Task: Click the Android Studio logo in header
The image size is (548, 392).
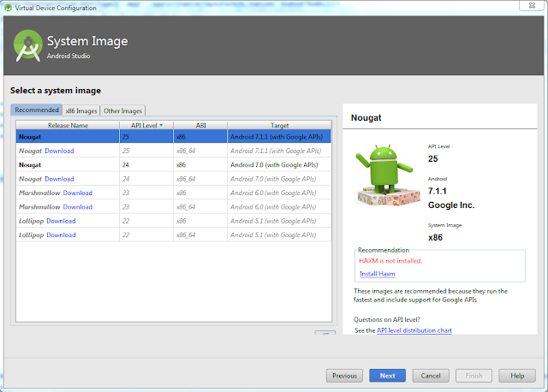Action: [x=28, y=45]
